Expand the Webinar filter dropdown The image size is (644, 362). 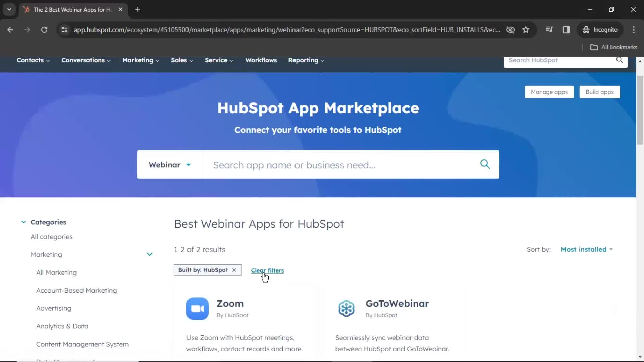169,165
